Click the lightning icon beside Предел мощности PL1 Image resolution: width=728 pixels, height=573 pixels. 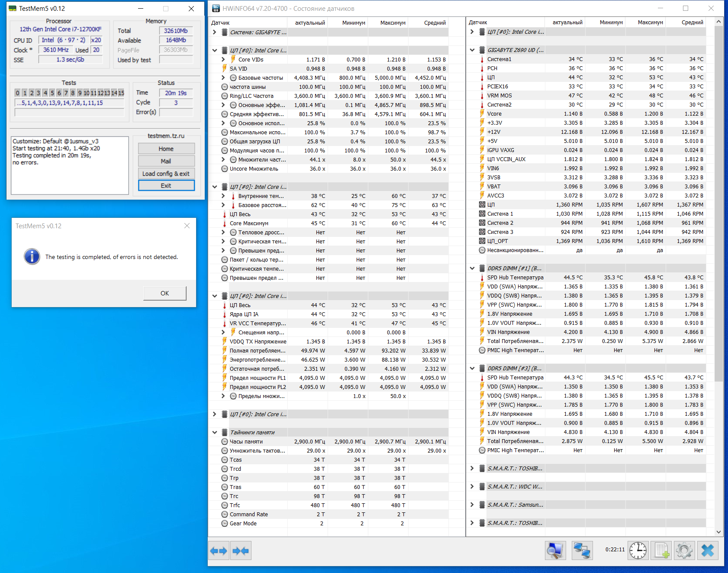(224, 378)
